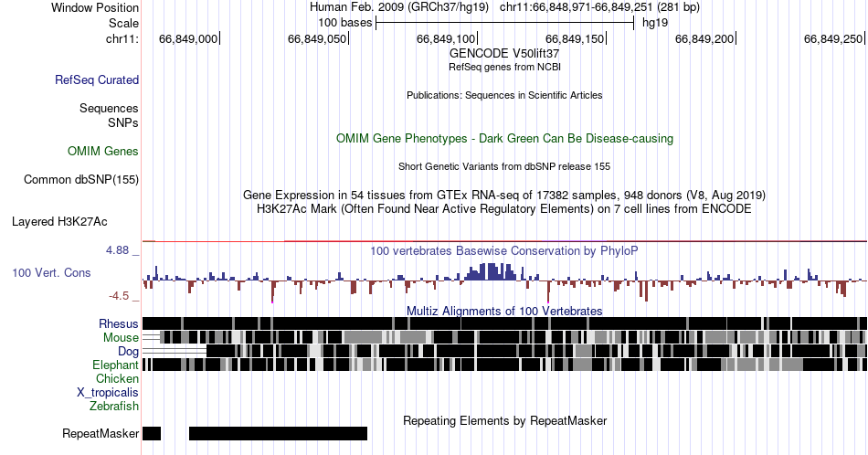Click the Layered H3K27Ac track label

click(59, 221)
